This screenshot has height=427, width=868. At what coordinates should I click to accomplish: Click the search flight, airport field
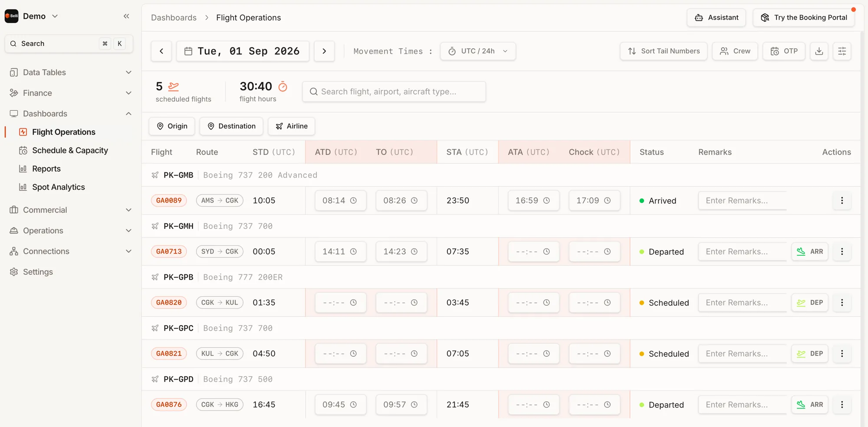[394, 92]
